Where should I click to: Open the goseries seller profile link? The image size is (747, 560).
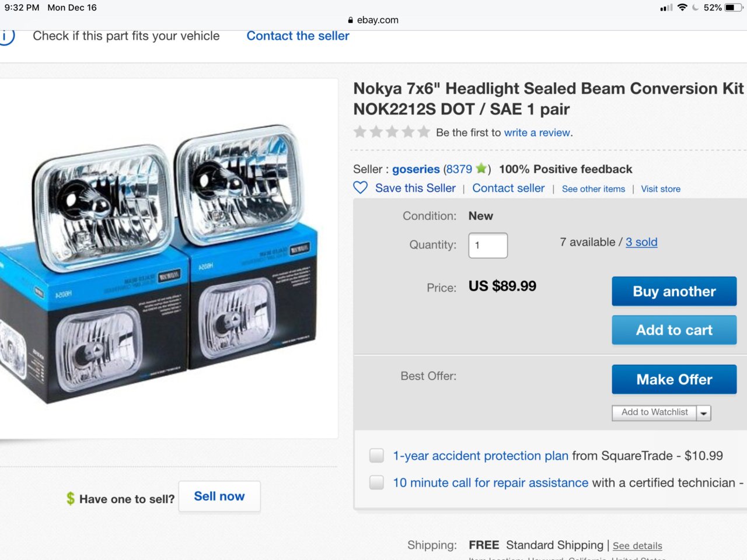pos(416,169)
